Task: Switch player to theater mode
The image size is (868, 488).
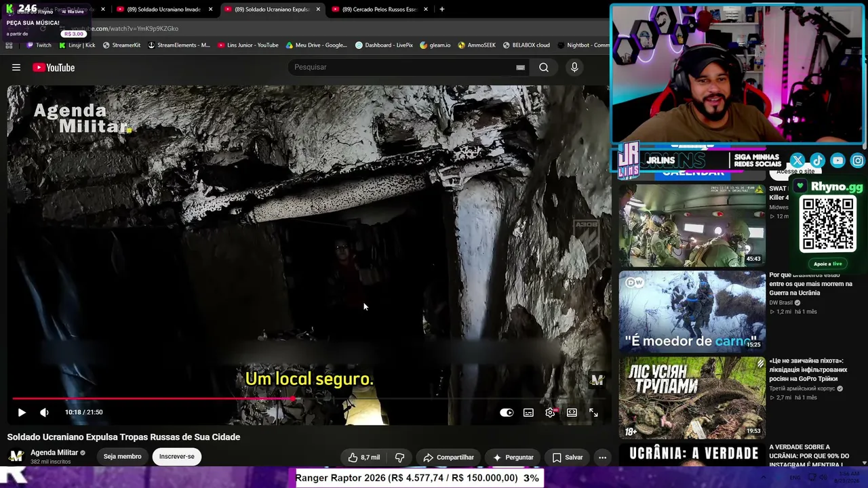Action: [572, 412]
